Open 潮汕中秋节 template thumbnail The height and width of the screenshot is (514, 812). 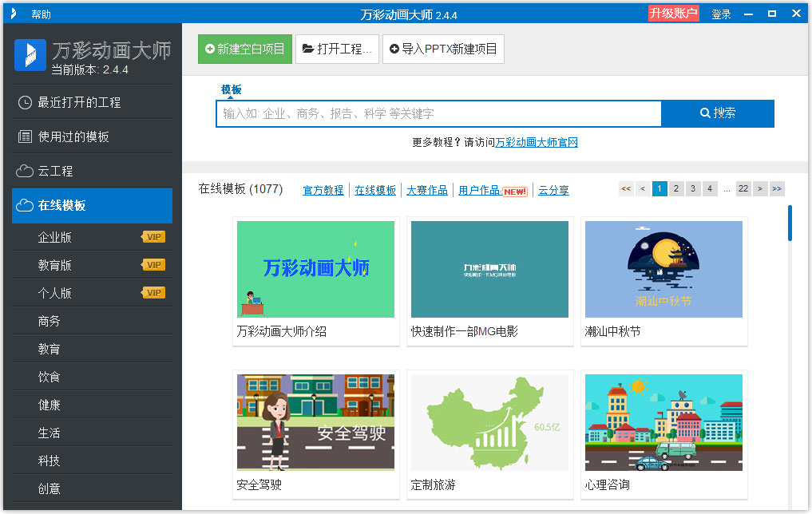(x=664, y=269)
